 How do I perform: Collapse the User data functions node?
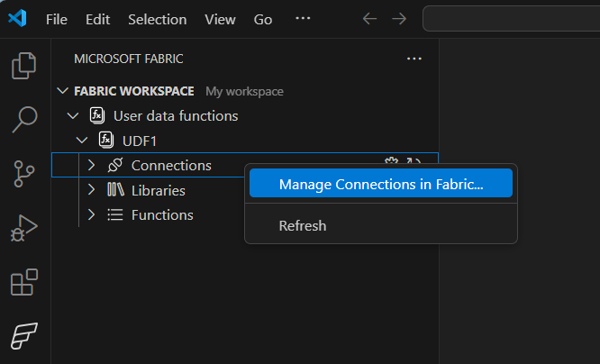pyautogui.click(x=73, y=116)
